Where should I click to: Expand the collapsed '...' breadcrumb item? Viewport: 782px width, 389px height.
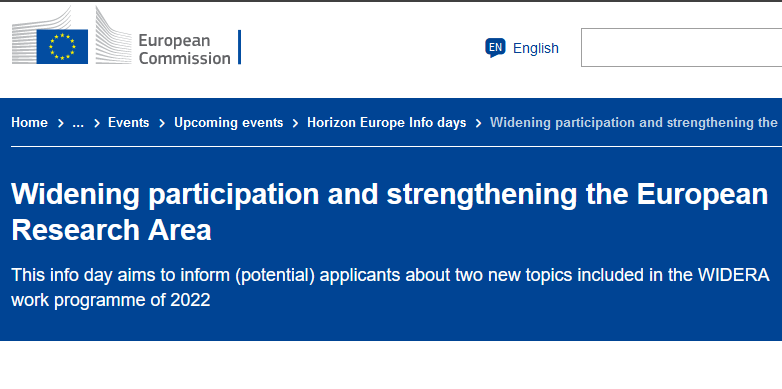pos(78,123)
